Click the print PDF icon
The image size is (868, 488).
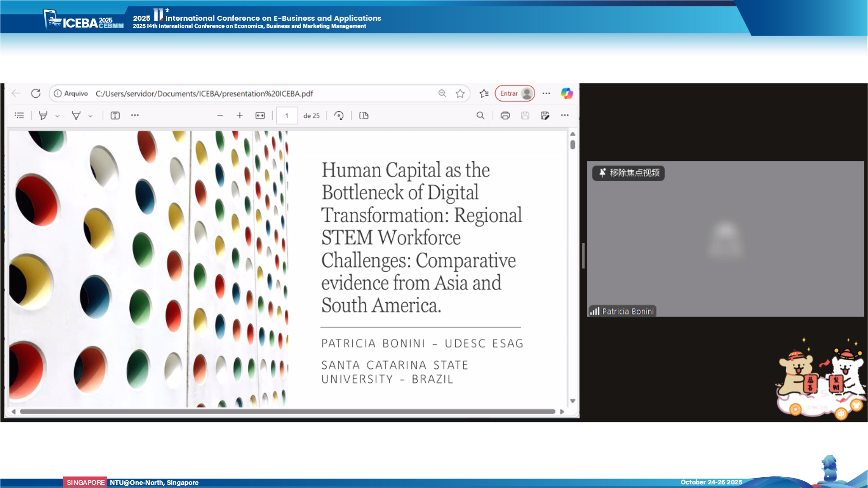pos(505,116)
